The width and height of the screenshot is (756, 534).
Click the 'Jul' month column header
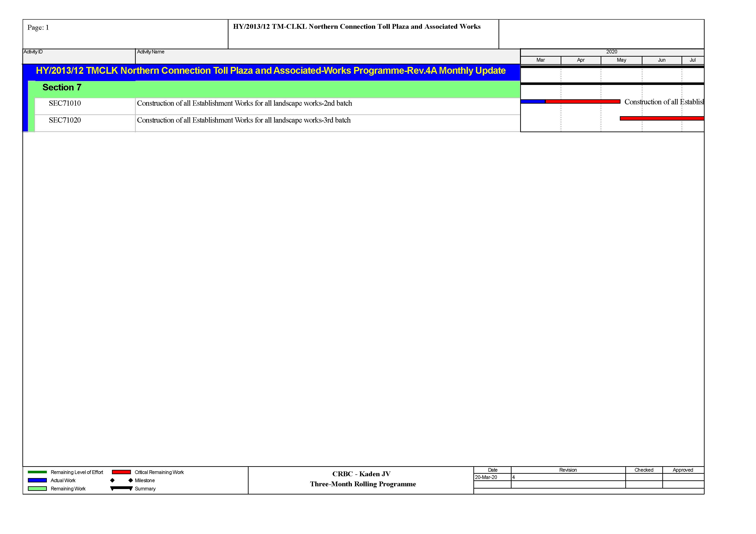[693, 60]
